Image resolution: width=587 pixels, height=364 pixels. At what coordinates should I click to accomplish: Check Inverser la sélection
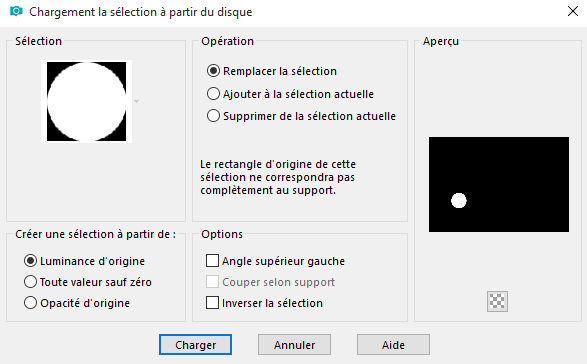point(212,303)
